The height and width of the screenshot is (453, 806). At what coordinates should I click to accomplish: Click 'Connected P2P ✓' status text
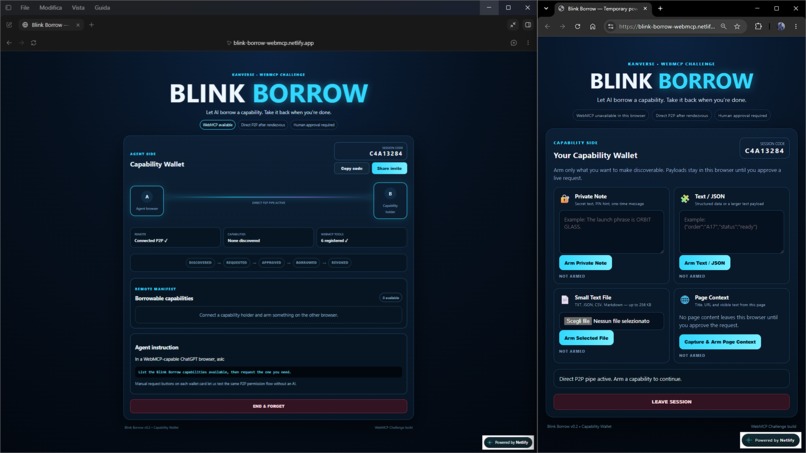pyautogui.click(x=151, y=240)
